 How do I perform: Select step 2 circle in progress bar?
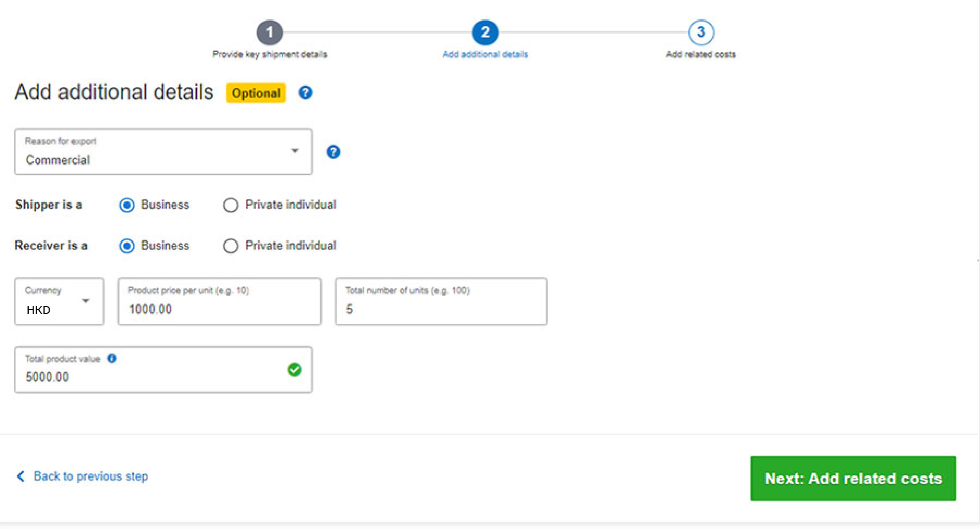point(485,32)
